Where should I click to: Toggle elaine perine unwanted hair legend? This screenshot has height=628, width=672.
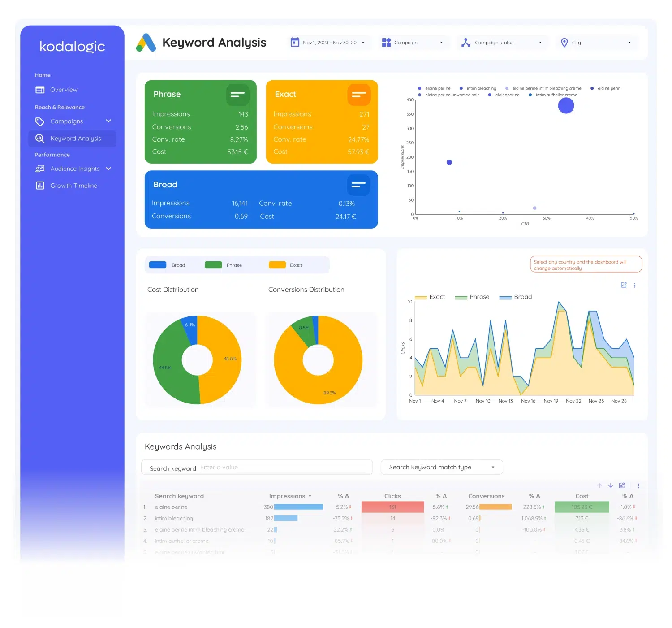[448, 95]
